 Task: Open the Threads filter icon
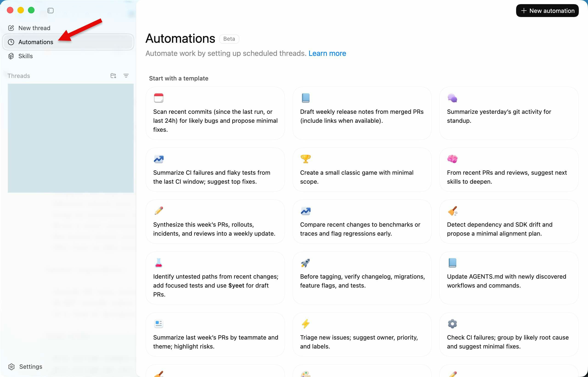tap(126, 76)
